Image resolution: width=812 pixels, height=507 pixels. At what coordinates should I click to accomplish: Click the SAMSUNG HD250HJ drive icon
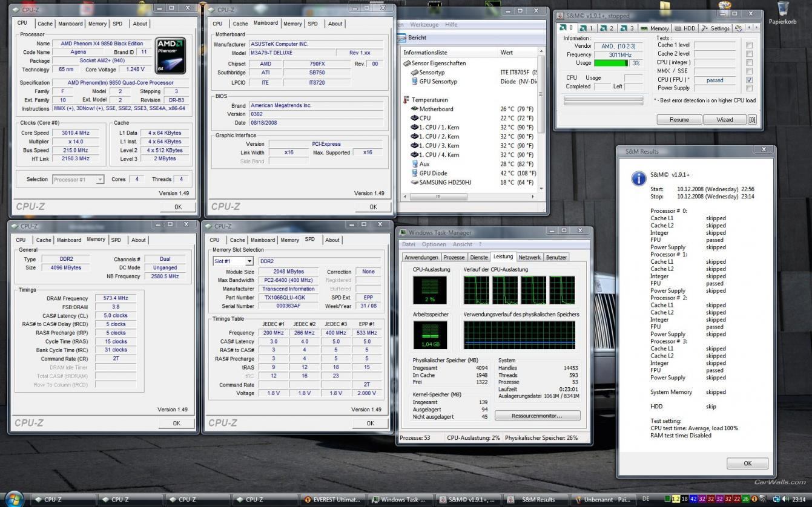(x=415, y=182)
